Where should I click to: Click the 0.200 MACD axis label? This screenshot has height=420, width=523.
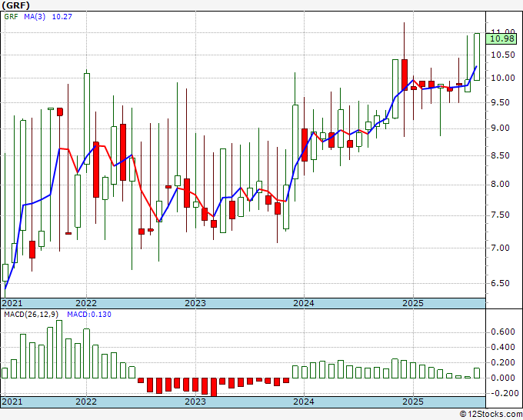(x=503, y=362)
